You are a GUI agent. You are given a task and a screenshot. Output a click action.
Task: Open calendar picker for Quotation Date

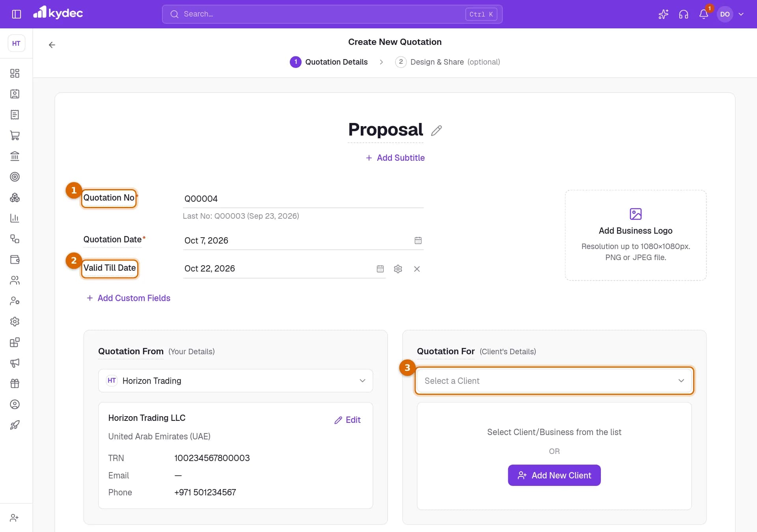coord(418,240)
